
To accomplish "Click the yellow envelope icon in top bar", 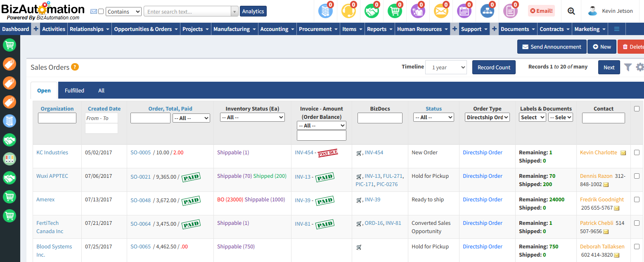I will [x=441, y=11].
